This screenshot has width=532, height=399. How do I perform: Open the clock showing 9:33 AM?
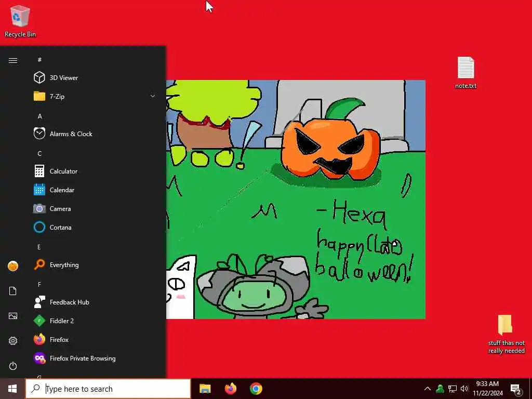[x=487, y=389]
